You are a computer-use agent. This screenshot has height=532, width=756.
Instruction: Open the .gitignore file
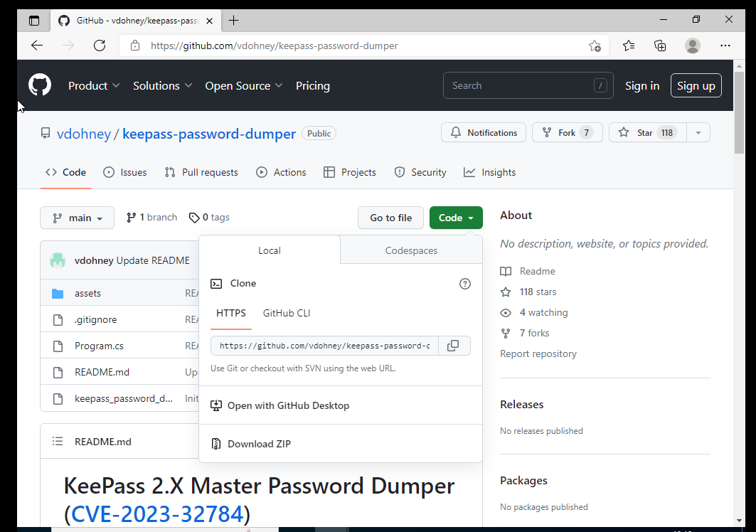pyautogui.click(x=95, y=319)
